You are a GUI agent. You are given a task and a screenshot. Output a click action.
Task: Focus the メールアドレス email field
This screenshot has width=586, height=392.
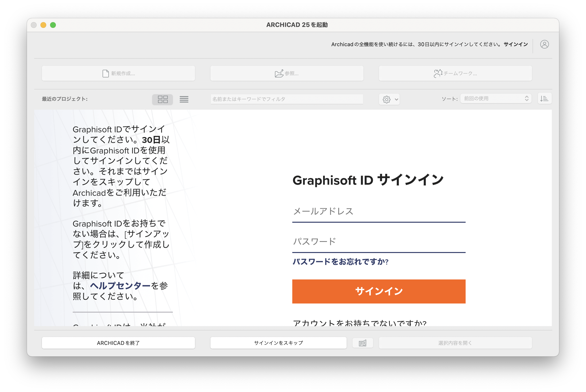(x=379, y=212)
